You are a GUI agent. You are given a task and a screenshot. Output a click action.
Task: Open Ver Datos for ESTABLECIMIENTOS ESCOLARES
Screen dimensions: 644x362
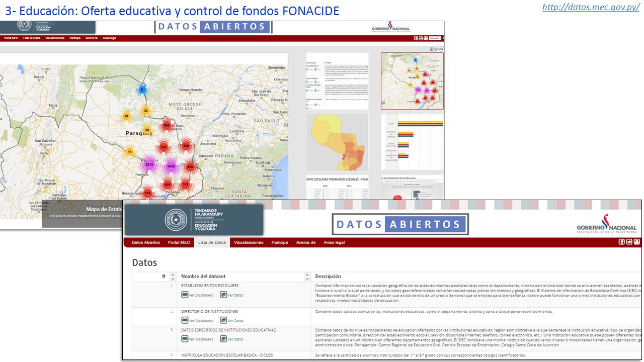(x=231, y=295)
